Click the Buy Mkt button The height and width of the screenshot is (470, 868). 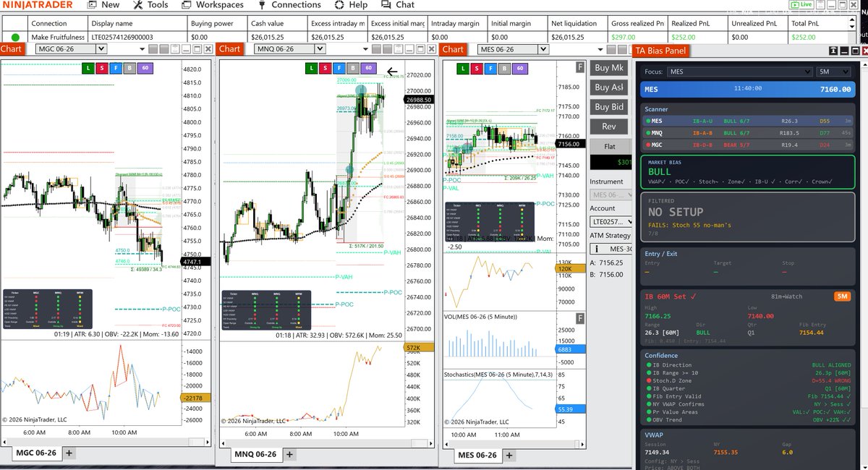point(609,68)
